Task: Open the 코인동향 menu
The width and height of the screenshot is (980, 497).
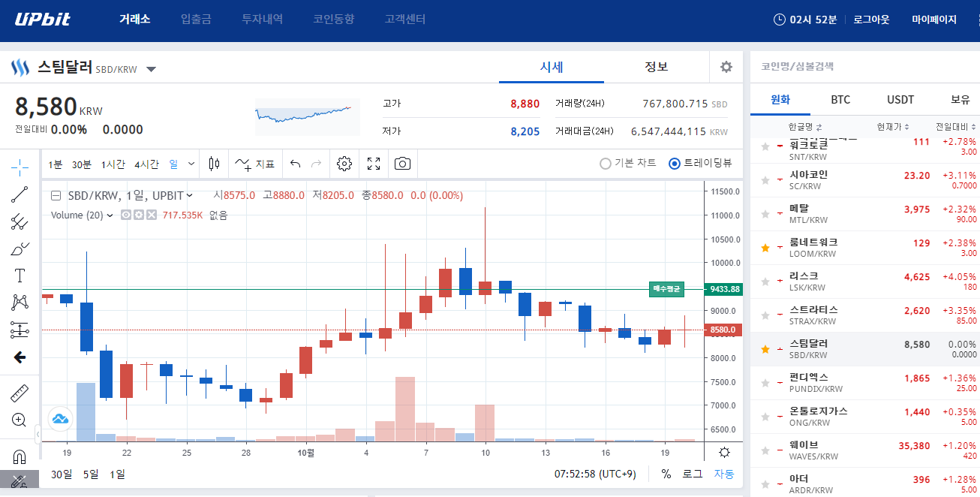Action: pos(333,20)
